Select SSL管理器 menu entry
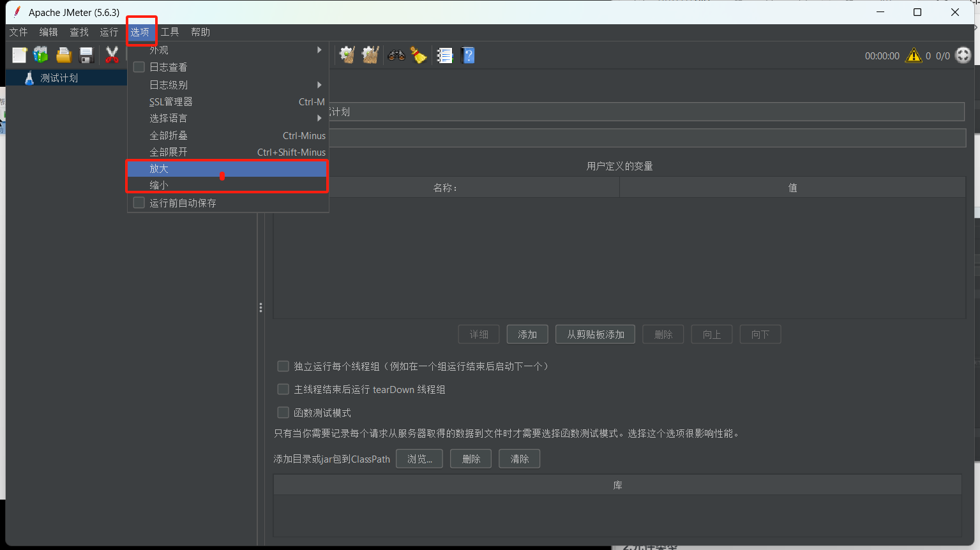Viewport: 980px width, 550px height. [x=228, y=101]
